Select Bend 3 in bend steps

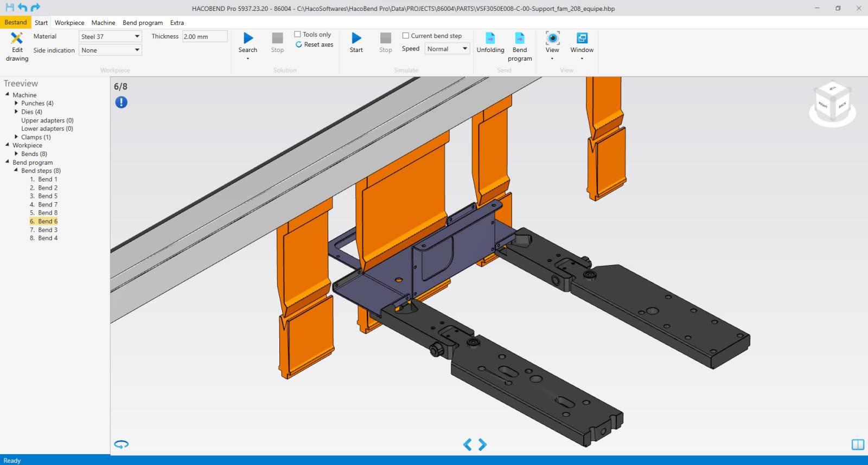[47, 230]
